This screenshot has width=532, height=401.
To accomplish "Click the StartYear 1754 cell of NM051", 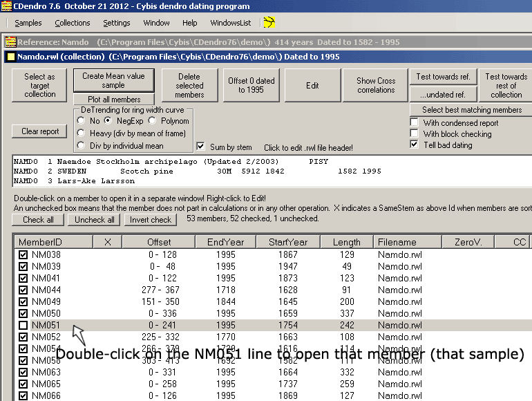I will [288, 325].
